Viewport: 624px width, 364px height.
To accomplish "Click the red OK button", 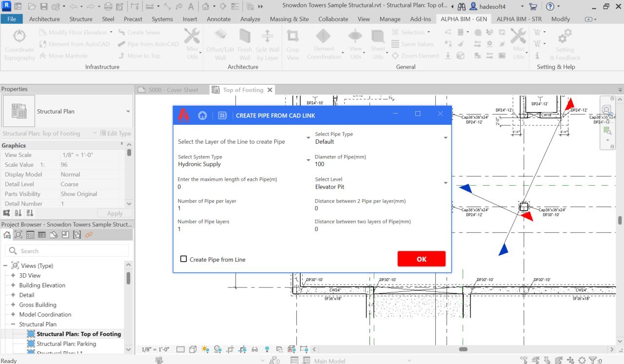I will point(422,259).
